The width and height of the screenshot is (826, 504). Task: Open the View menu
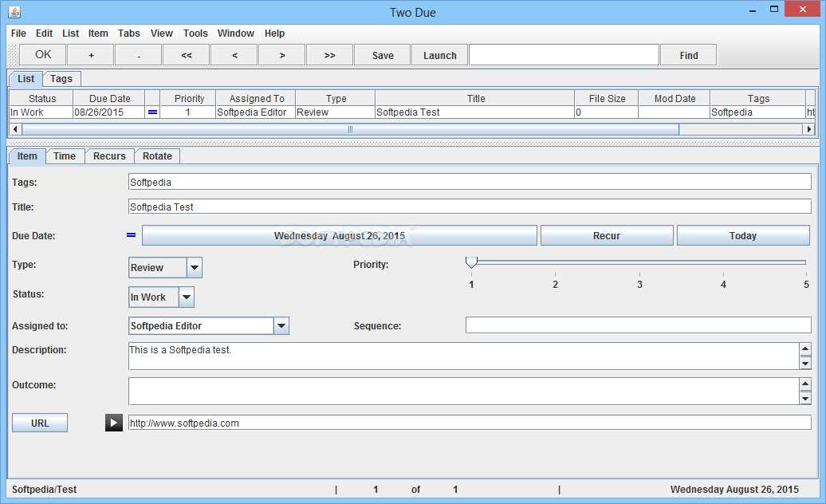[162, 33]
